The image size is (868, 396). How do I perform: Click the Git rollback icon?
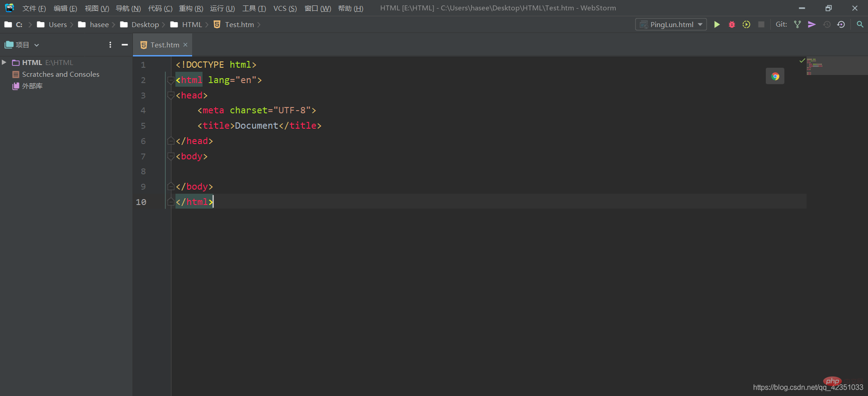click(841, 24)
